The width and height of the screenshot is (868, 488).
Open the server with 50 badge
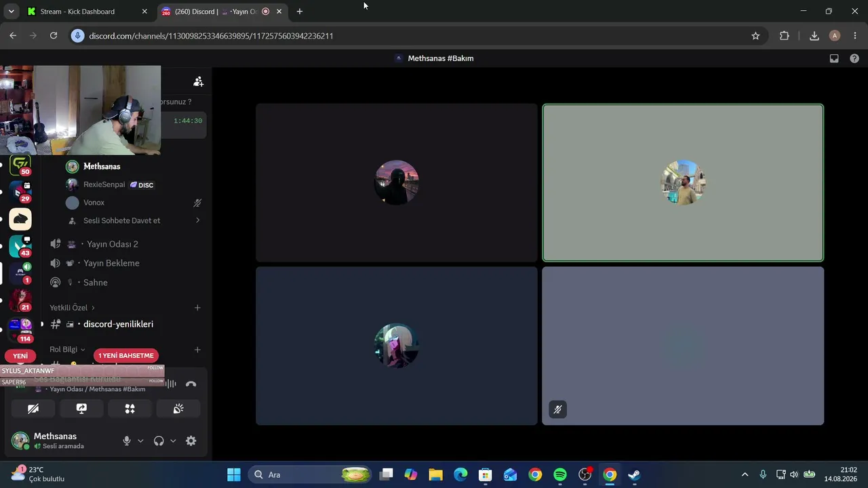click(20, 165)
